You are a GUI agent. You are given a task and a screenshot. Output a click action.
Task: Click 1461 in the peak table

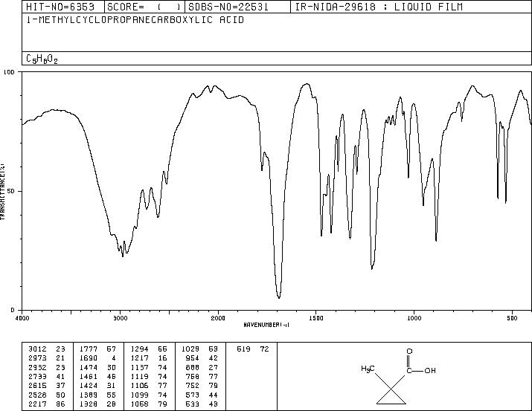click(89, 376)
